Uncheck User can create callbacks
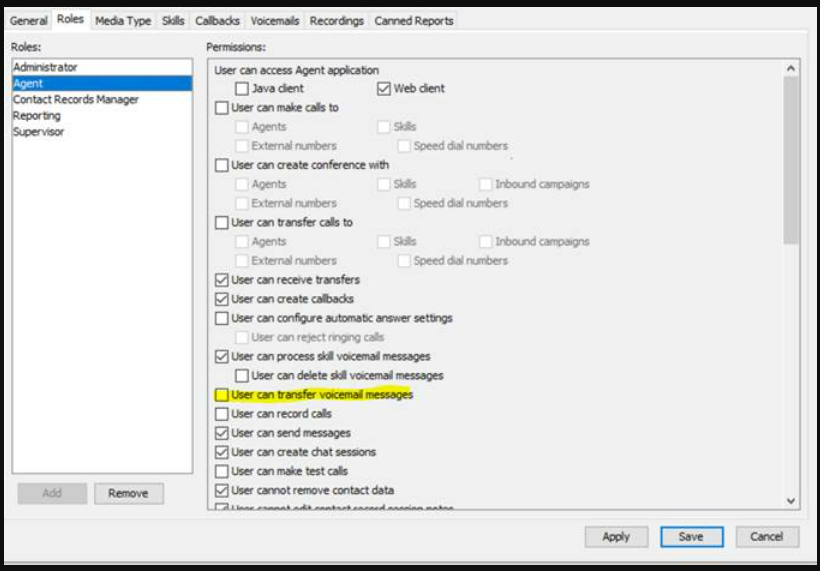820x571 pixels. pos(222,299)
